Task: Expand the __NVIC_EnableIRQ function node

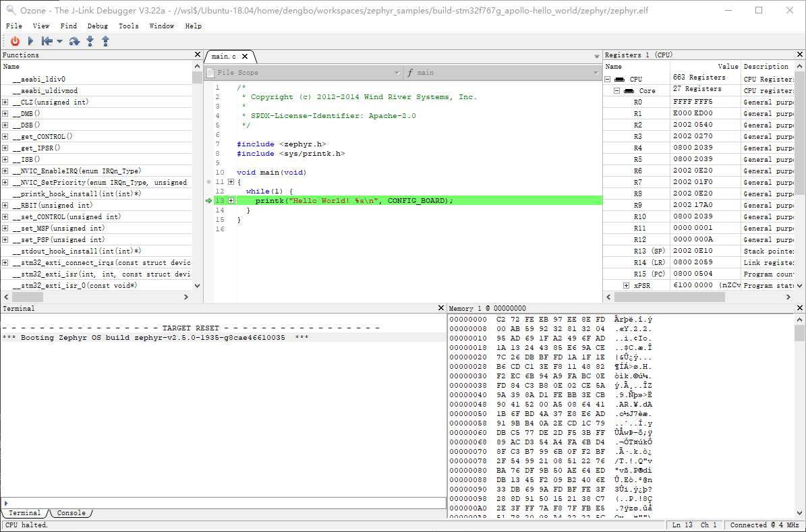Action: click(x=5, y=171)
